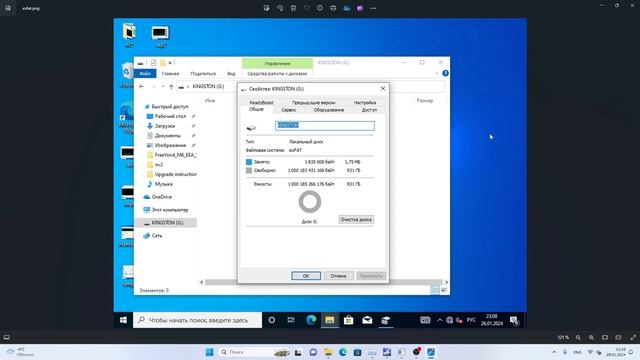The width and height of the screenshot is (640, 360).
Task: Confirm dialog with OK button
Action: pos(306,276)
